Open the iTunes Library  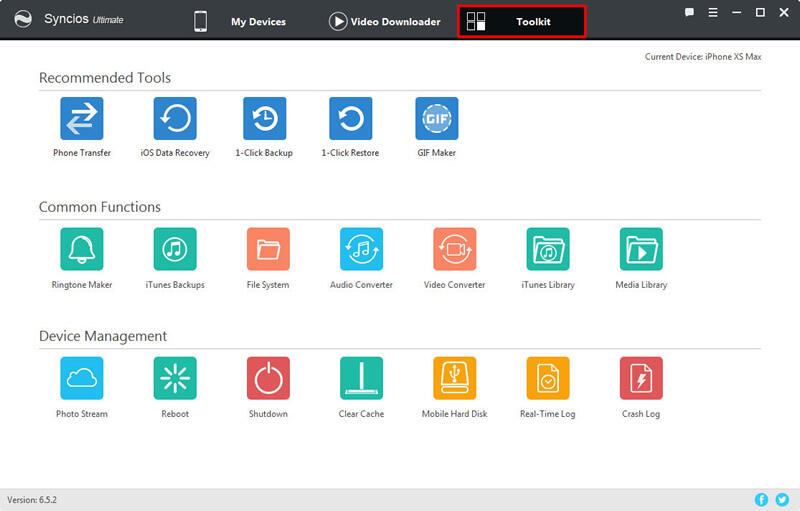coord(547,249)
